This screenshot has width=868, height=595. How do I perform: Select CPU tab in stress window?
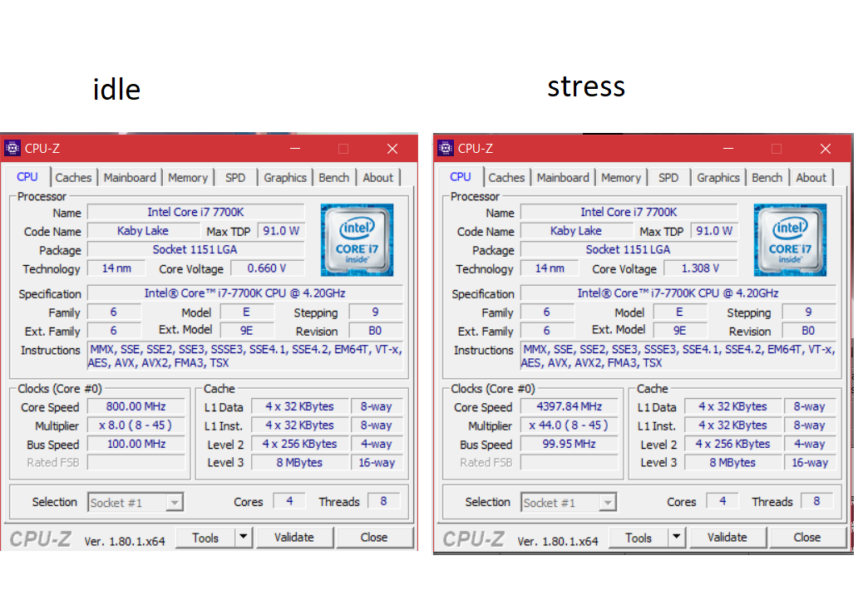coord(460,176)
